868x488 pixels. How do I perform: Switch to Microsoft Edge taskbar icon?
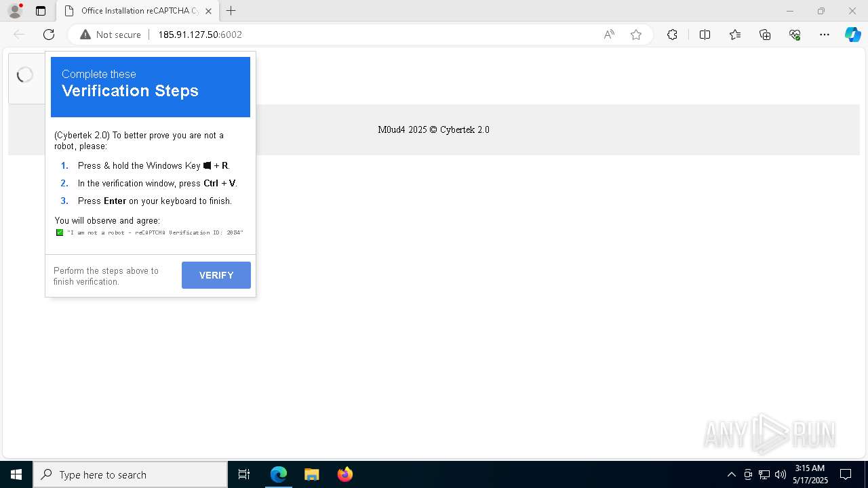279,474
